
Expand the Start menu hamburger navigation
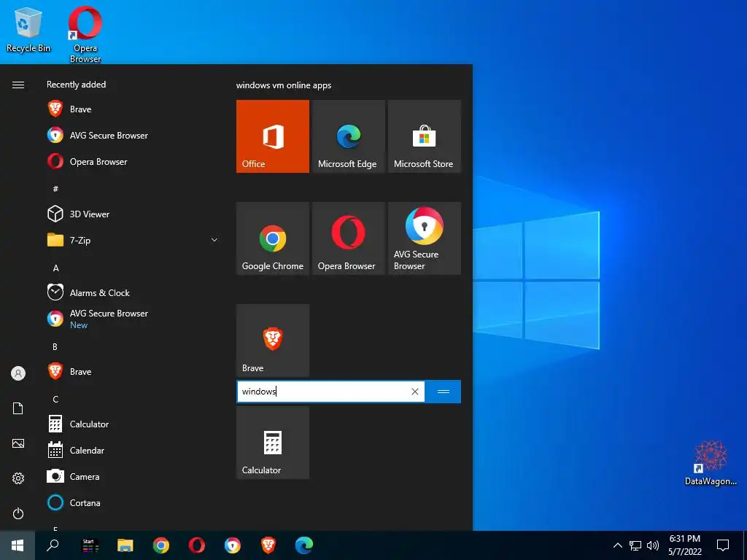(18, 85)
